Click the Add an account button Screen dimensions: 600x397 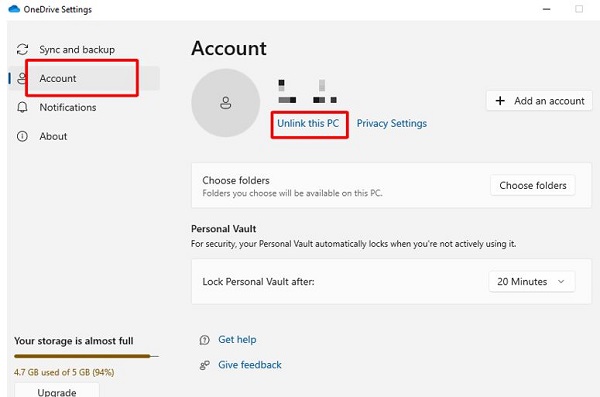click(539, 101)
